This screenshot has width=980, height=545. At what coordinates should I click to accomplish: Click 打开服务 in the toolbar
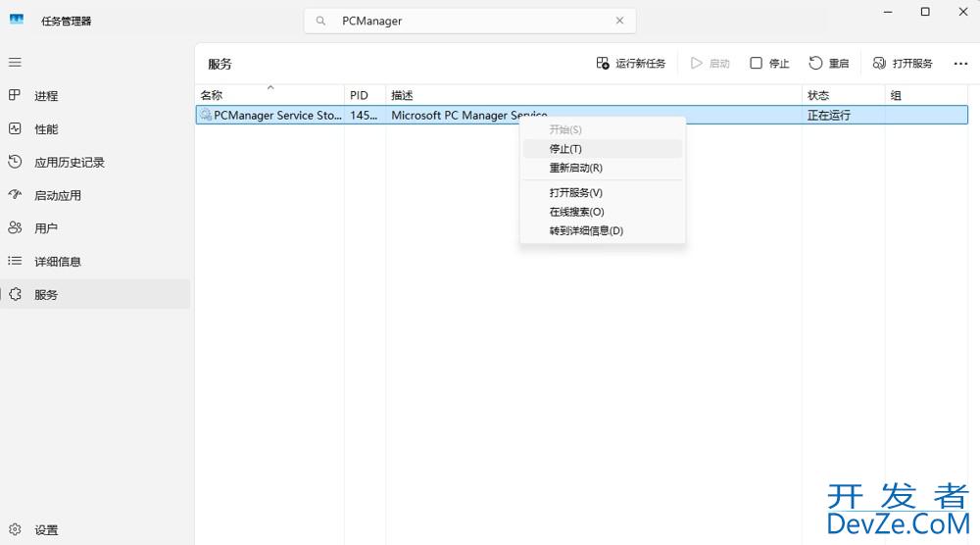pyautogui.click(x=903, y=63)
